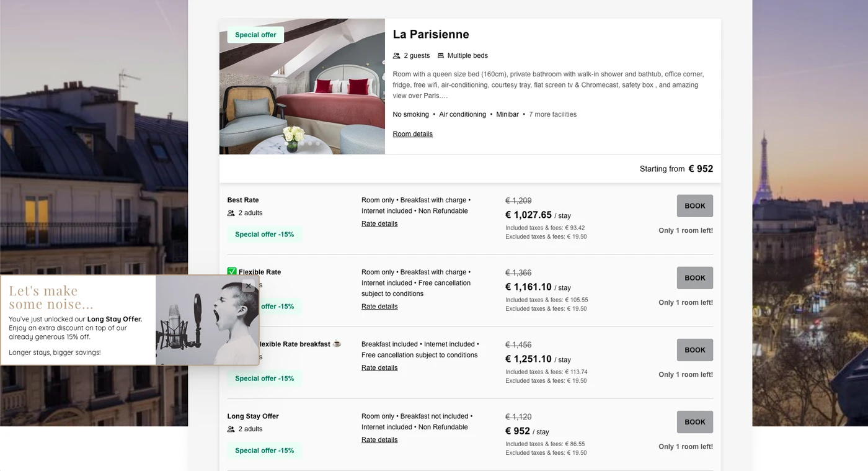
Task: Open the Room details link
Action: (412, 134)
